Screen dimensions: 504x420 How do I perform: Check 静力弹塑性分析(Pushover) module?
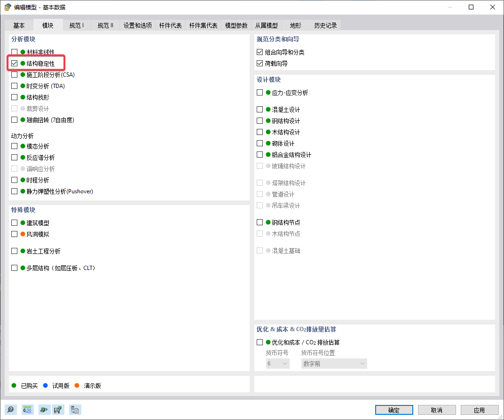[14, 191]
